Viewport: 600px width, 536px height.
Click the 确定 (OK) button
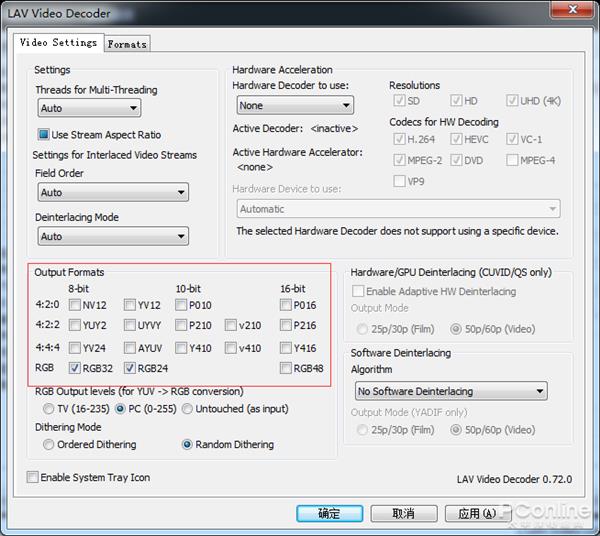coord(329,513)
